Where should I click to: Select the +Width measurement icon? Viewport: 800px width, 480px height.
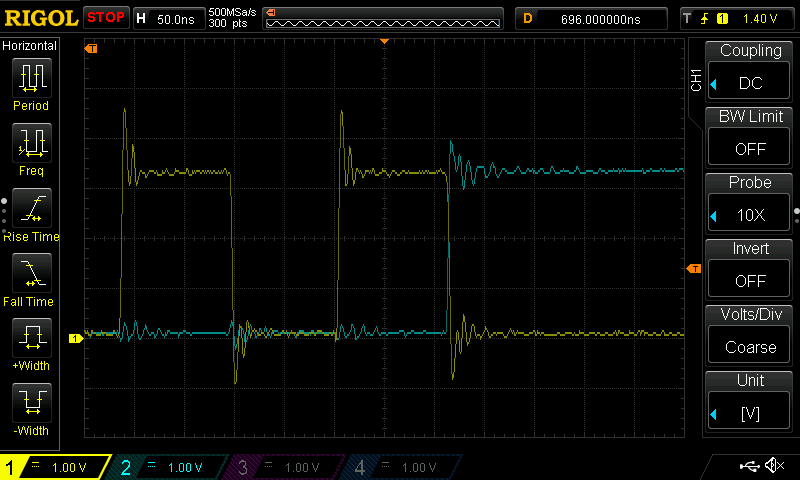pos(32,338)
